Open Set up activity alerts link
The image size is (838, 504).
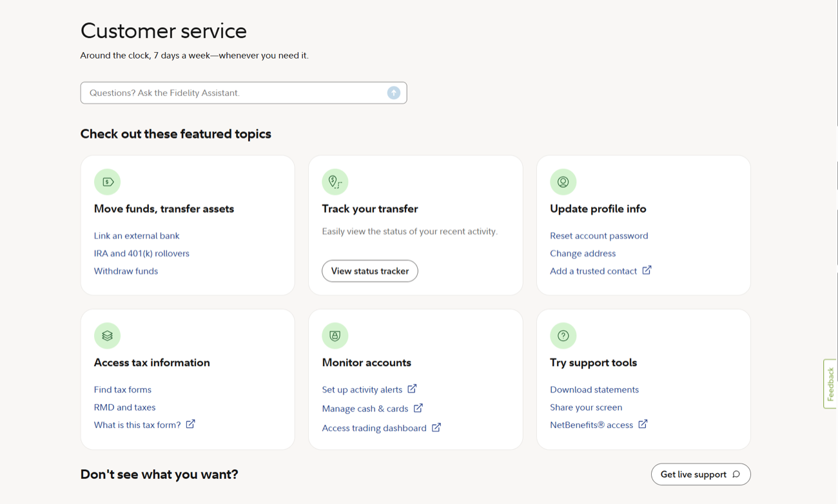(362, 390)
